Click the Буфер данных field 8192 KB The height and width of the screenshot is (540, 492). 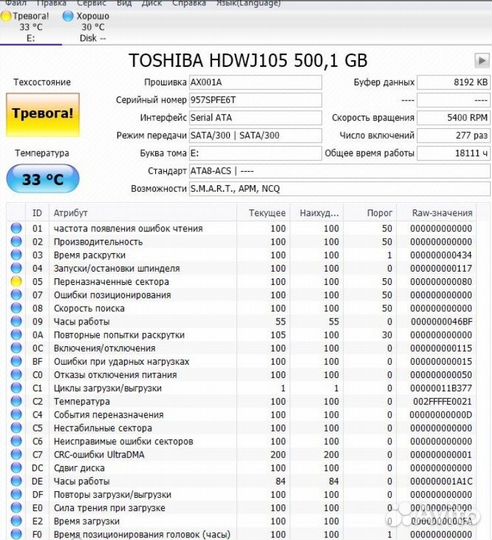pos(454,82)
